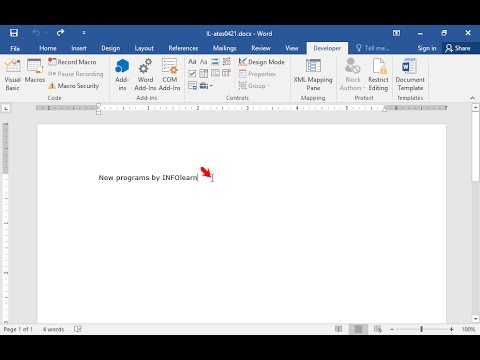
Task: Click the Restrict Editing button
Action: click(378, 75)
